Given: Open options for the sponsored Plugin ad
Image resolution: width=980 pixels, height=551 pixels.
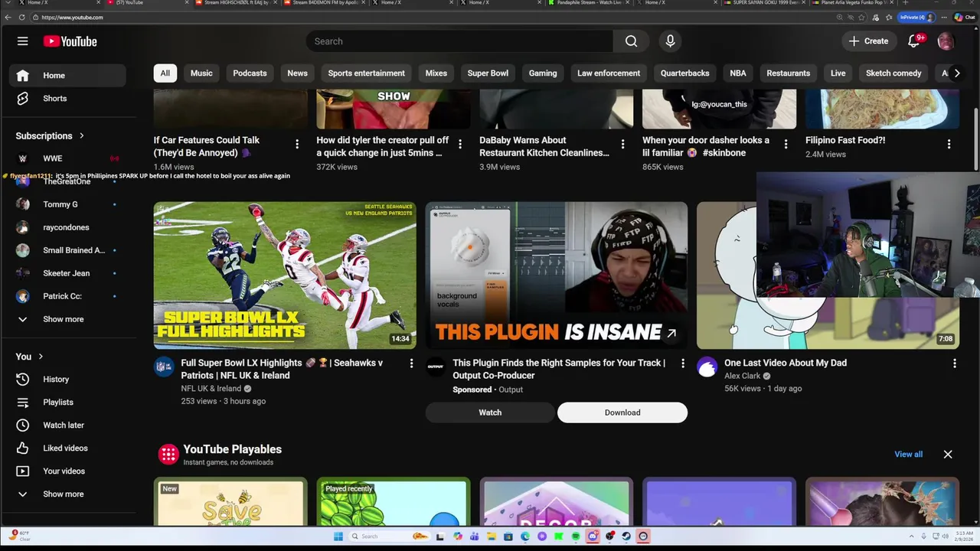Looking at the screenshot, I should [x=683, y=364].
